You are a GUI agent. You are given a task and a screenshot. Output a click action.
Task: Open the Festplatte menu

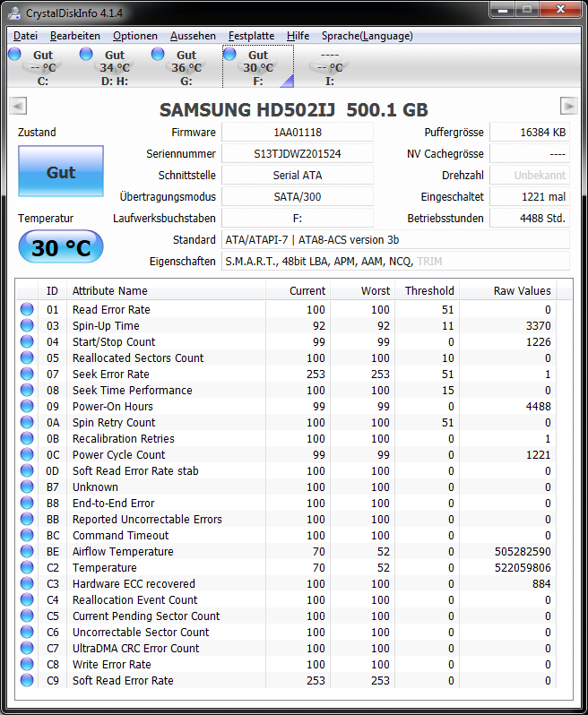[251, 36]
